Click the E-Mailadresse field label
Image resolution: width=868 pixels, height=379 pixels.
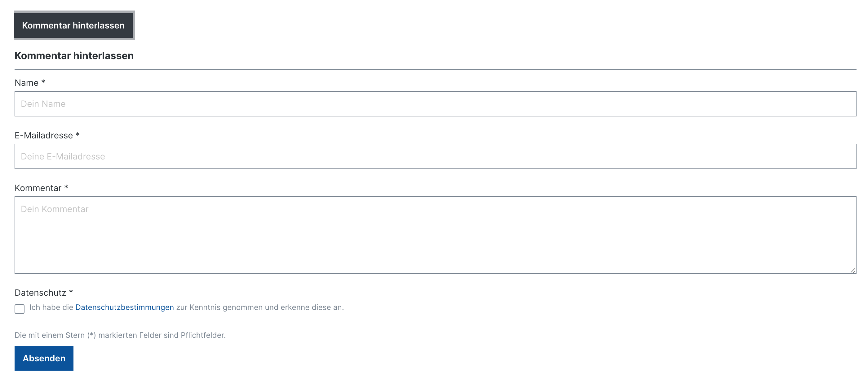(x=43, y=135)
